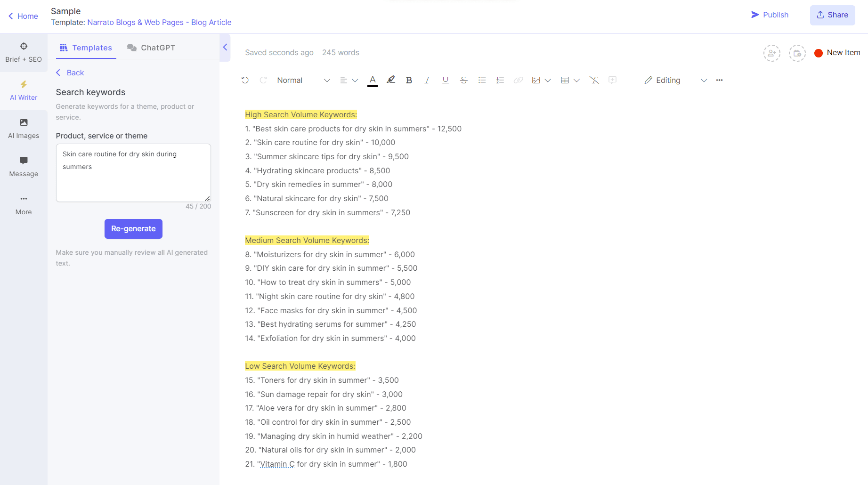Open More sidebar options

[x=24, y=205]
